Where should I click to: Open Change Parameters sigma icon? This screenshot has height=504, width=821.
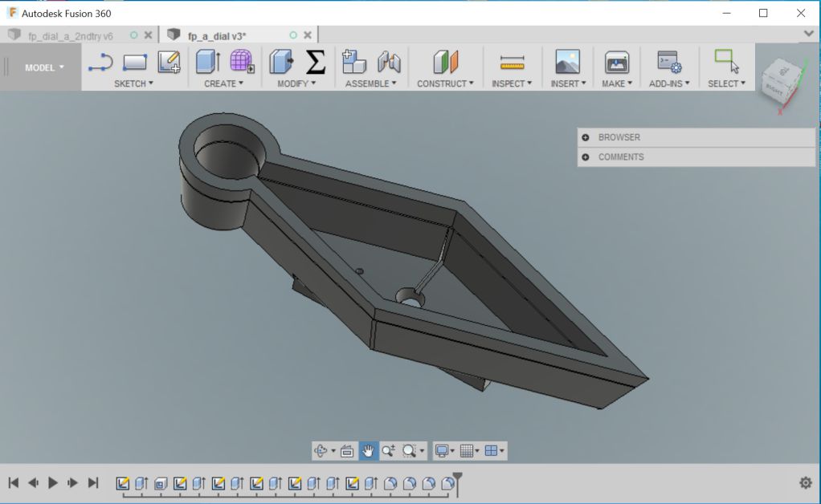316,62
